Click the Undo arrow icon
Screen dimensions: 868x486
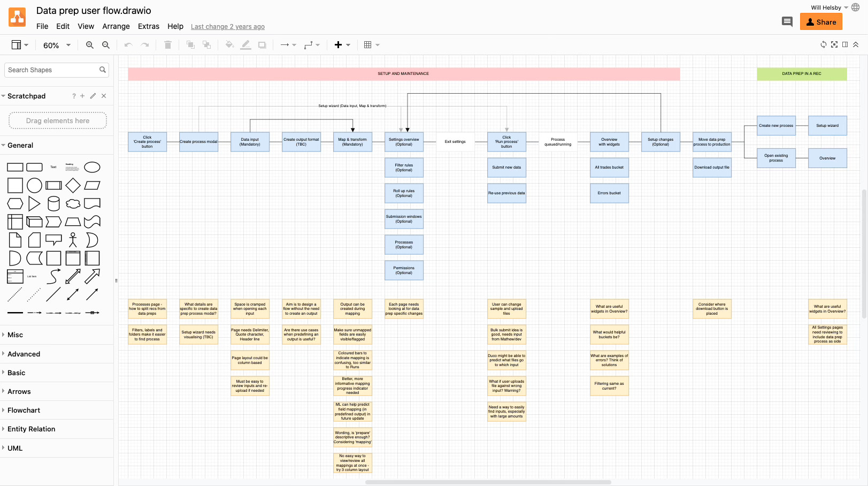128,45
